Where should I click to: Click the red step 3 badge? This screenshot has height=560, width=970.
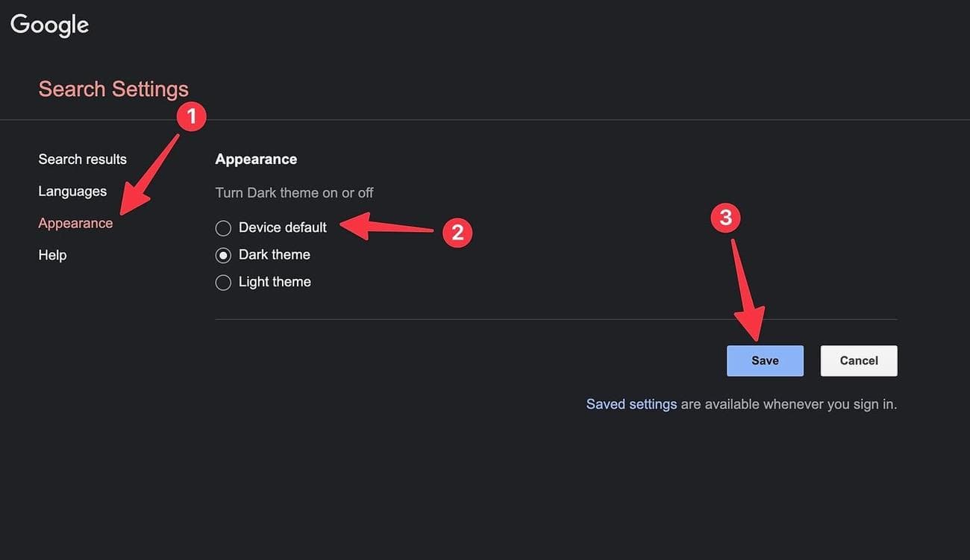(725, 218)
